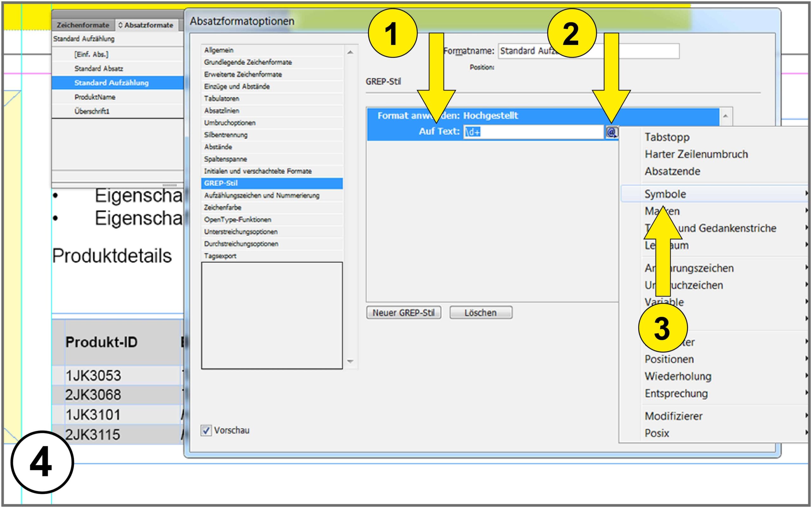Viewport: 812px width, 508px height.
Task: Click scroll-up arrow of the category list
Action: [350, 52]
